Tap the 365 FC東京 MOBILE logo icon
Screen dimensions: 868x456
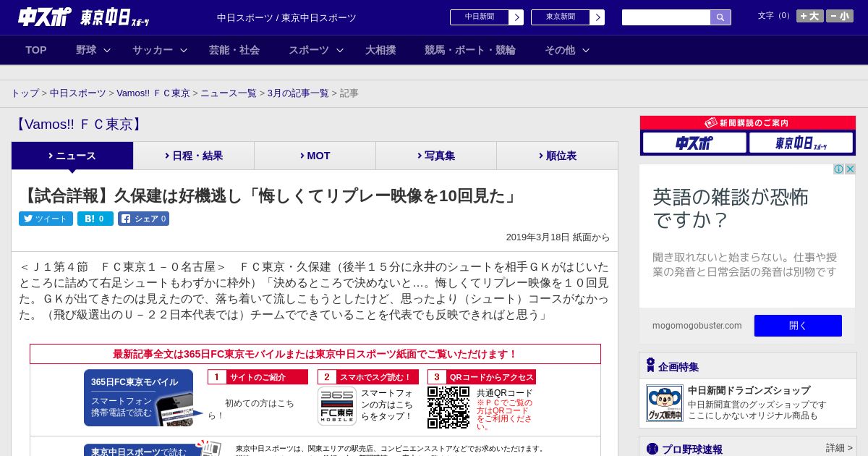click(337, 406)
